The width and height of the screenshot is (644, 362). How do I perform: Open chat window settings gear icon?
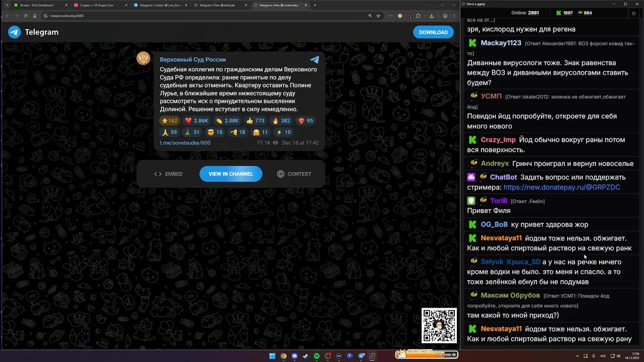tap(633, 13)
